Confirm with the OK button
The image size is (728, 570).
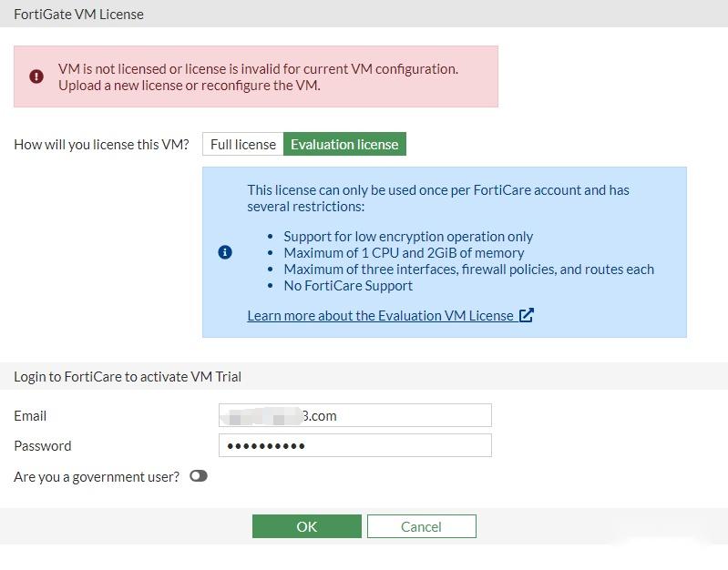(307, 526)
